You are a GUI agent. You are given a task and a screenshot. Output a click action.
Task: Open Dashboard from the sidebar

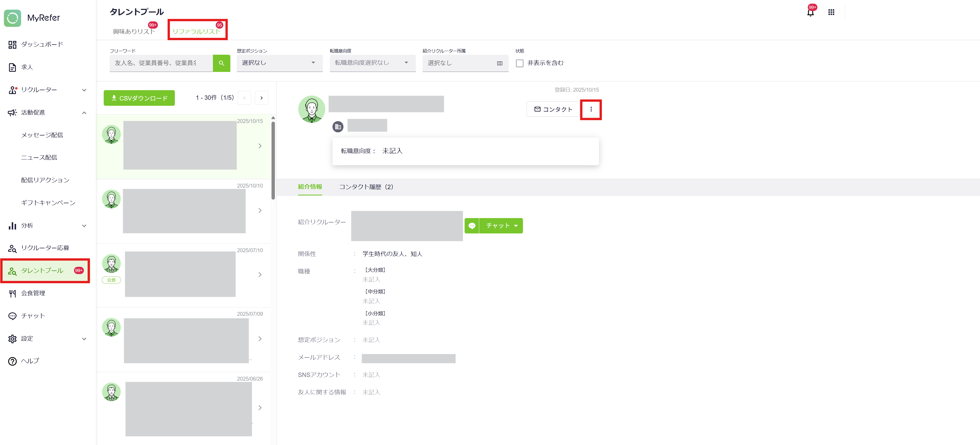pos(42,45)
